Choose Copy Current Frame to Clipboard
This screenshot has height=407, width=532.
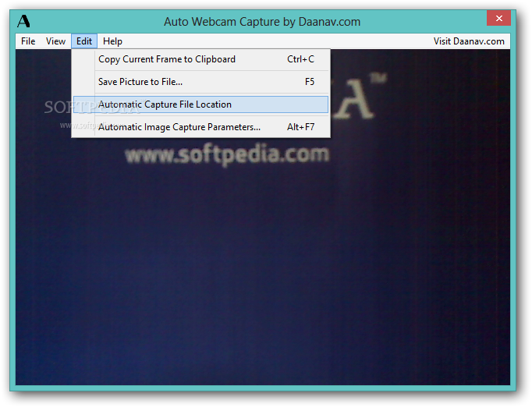(x=200, y=59)
